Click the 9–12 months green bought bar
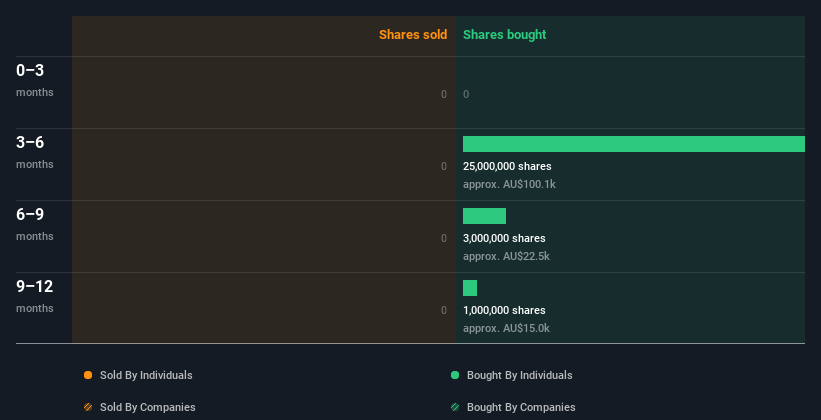Image resolution: width=821 pixels, height=420 pixels. pyautogui.click(x=470, y=288)
